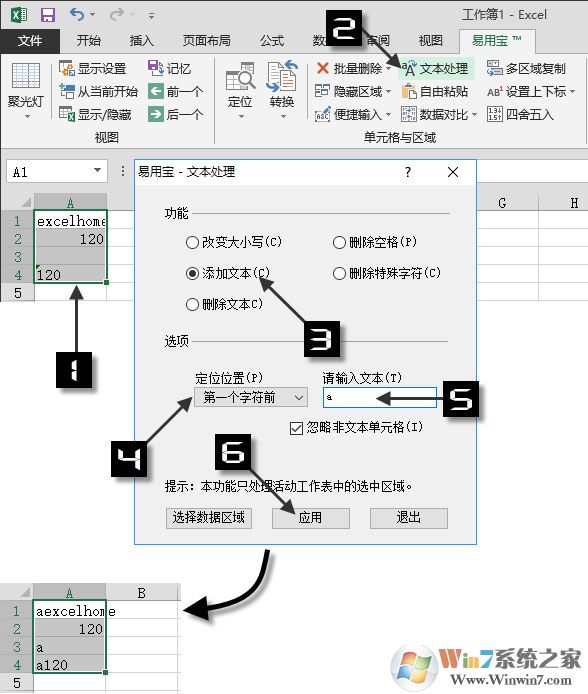This screenshot has height=694, width=588.
Task: Expand the 批量删除 dropdown arrow
Action: pos(388,69)
